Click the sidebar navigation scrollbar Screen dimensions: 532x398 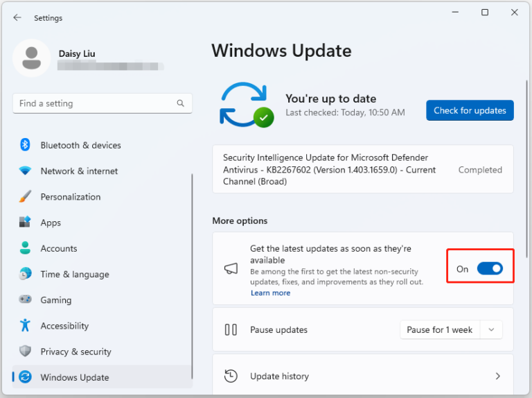192,277
